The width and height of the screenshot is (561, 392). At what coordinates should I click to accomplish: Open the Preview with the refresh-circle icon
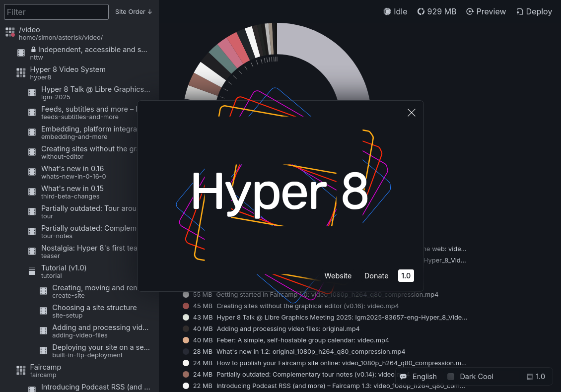470,11
